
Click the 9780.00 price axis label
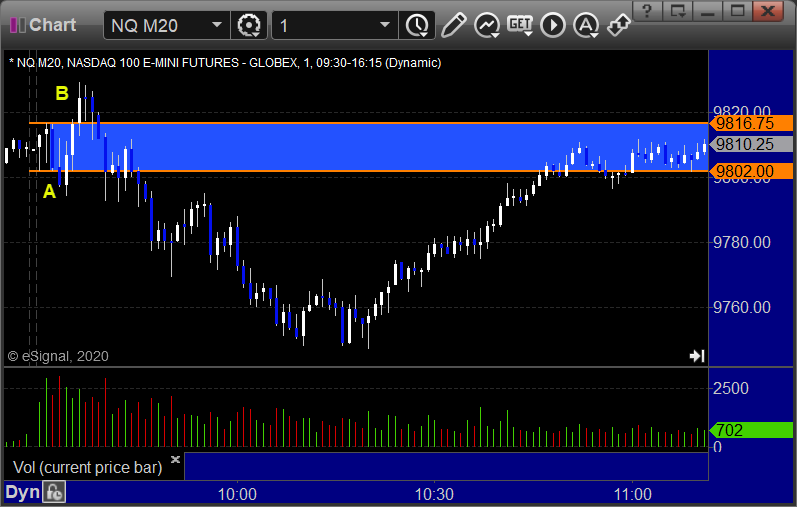tap(742, 242)
